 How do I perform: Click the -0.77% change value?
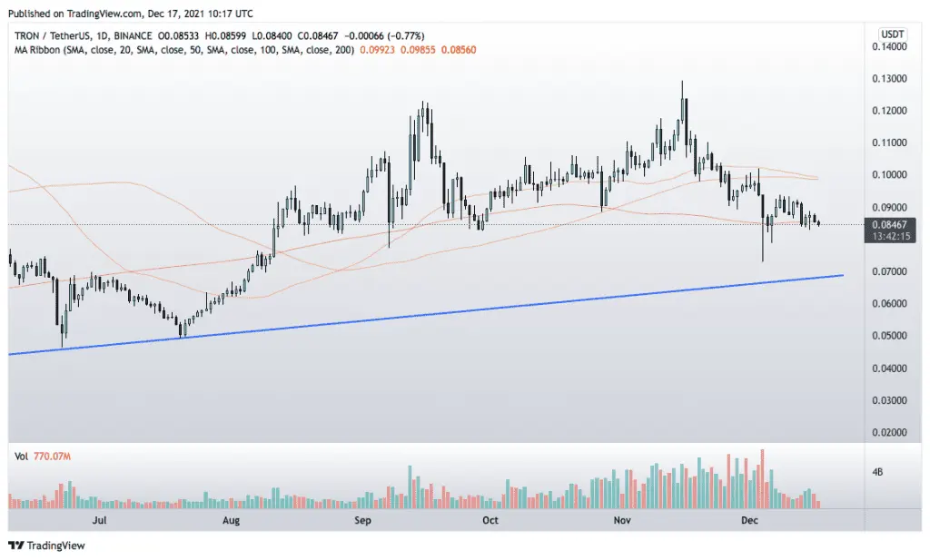click(406, 36)
